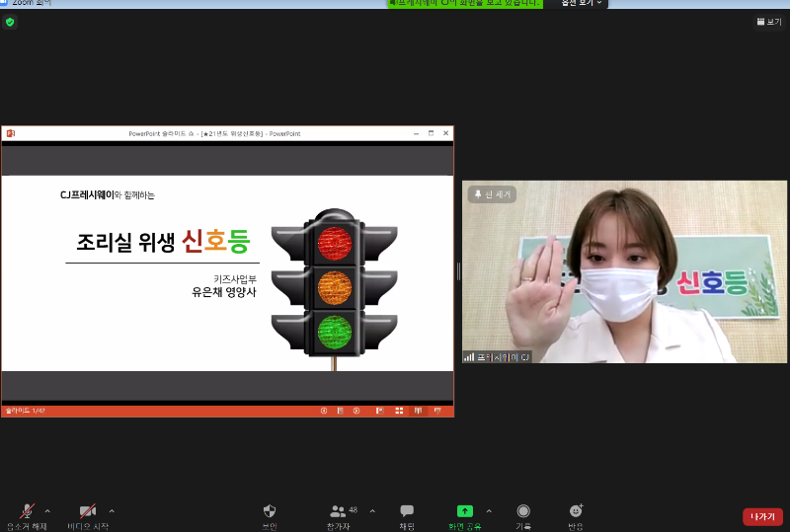
Task: Click the Remove Pin button on video
Action: coord(489,194)
